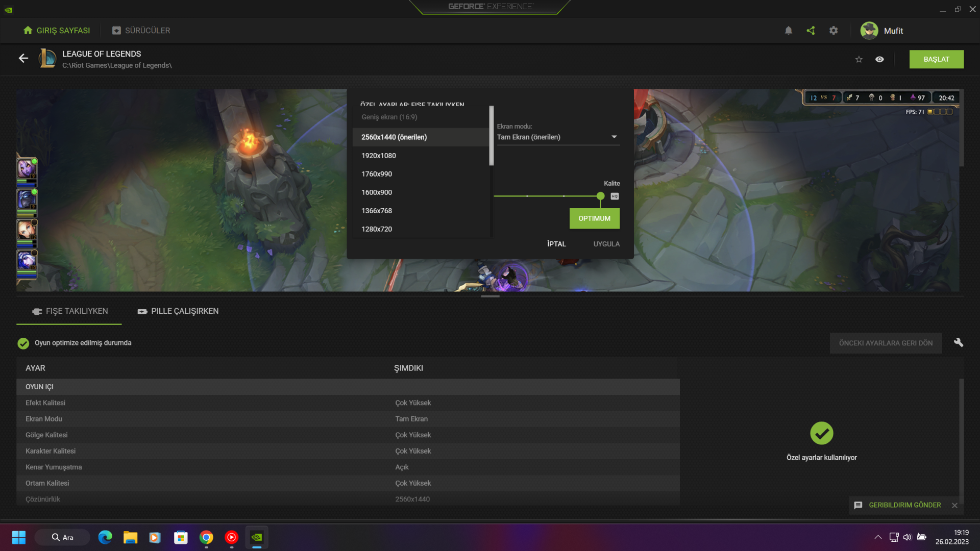
Task: Click the HD quality icon beside the slider
Action: (615, 196)
